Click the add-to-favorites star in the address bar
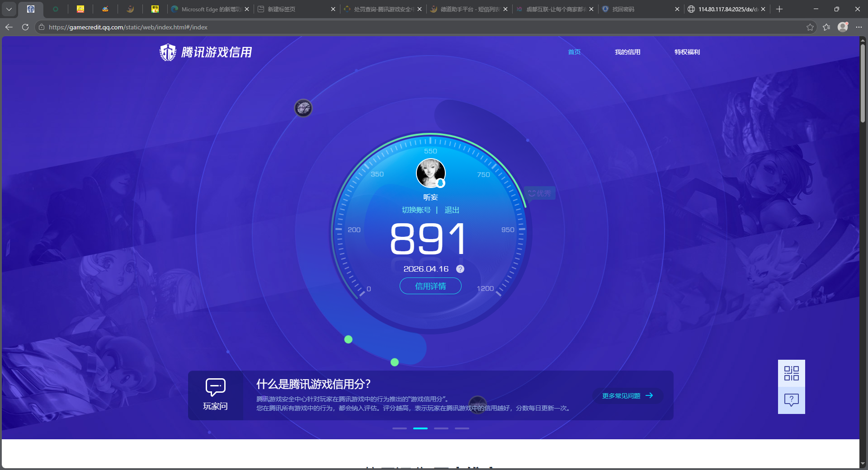This screenshot has height=470, width=868. 810,27
